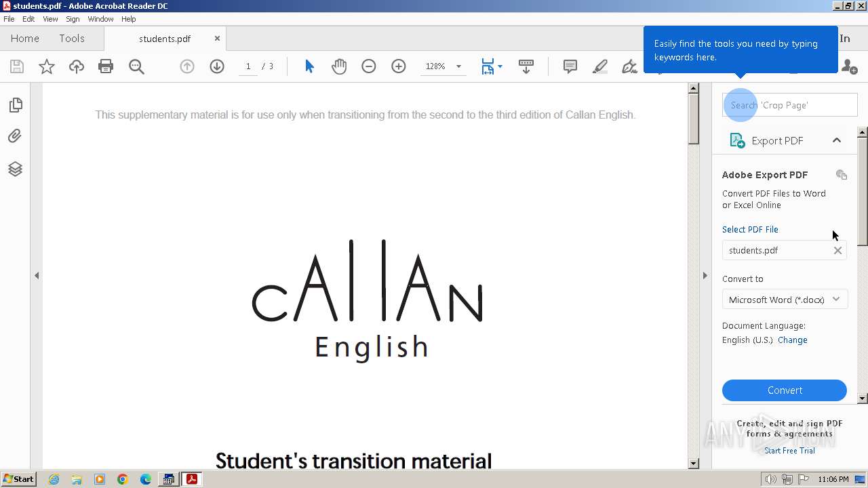The image size is (868, 488).
Task: Click the page number input field
Action: [248, 66]
